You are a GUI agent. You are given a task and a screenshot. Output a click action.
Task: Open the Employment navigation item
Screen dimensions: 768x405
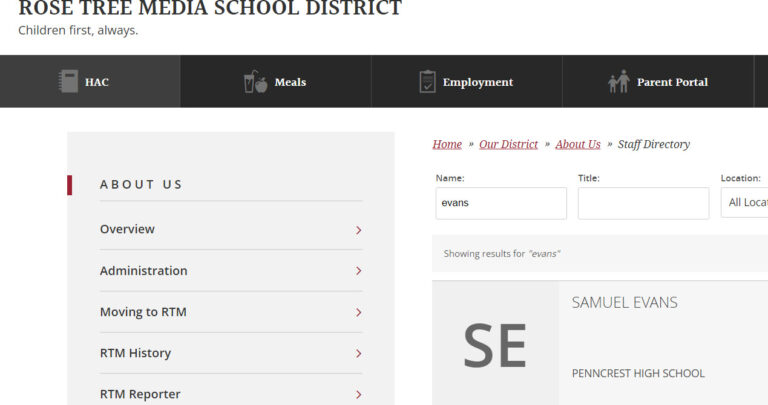467,81
